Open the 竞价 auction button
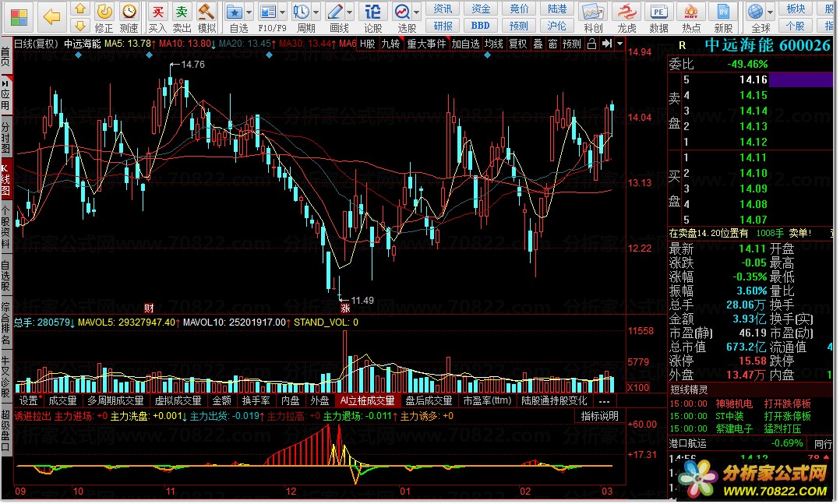840x504 pixels. [x=519, y=9]
